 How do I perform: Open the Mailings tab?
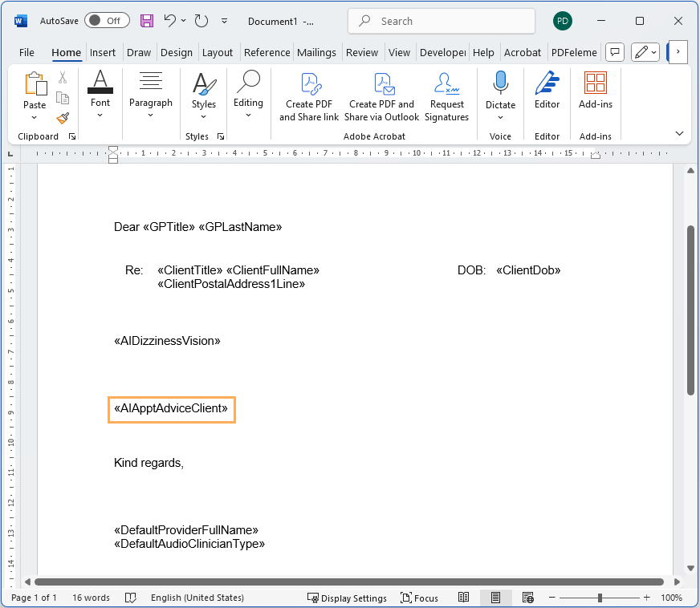pyautogui.click(x=316, y=53)
